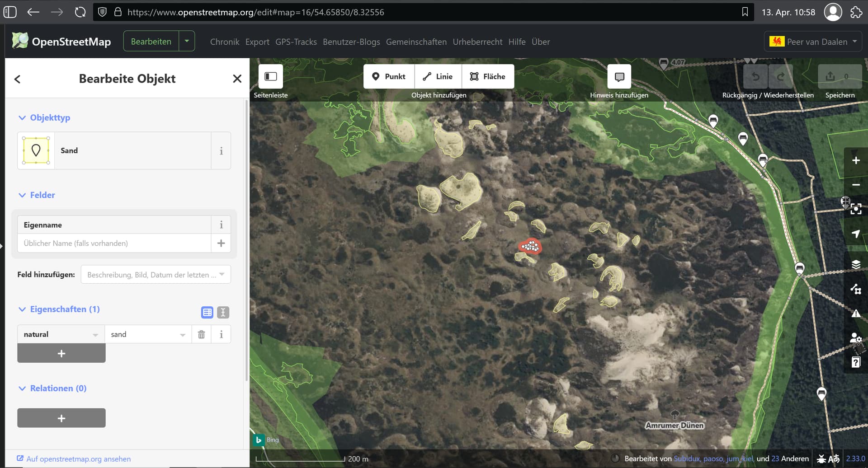Show info for the Sand object type
Viewport: 868px width, 468px height.
(x=221, y=151)
